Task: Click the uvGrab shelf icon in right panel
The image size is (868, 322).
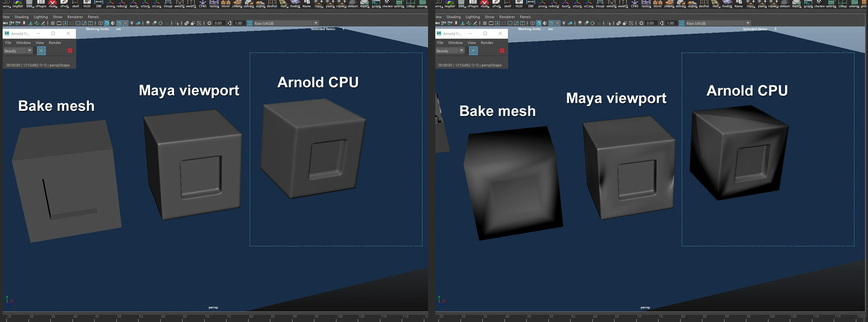Action: 831,3
